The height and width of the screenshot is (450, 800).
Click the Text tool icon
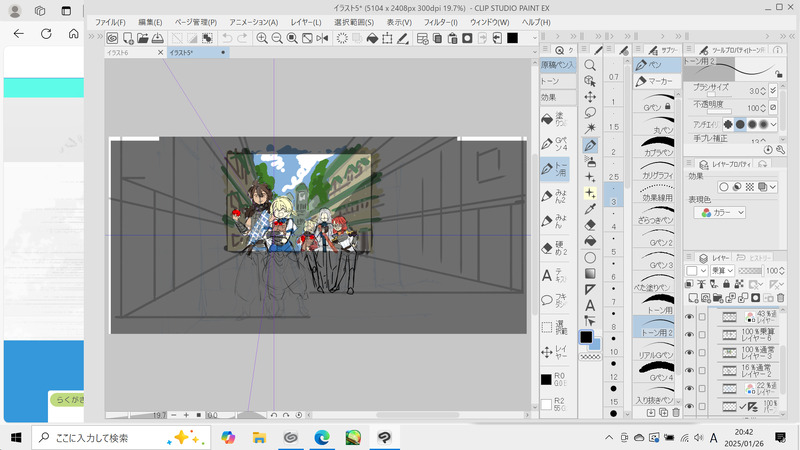click(590, 304)
